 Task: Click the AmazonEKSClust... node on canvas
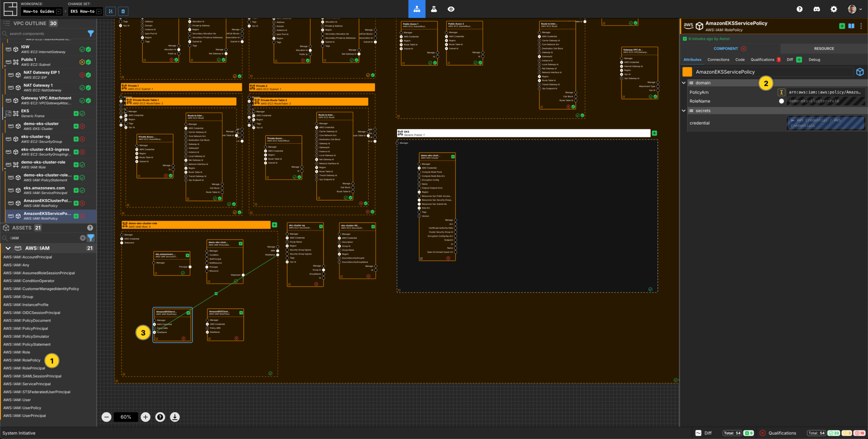[x=225, y=325]
